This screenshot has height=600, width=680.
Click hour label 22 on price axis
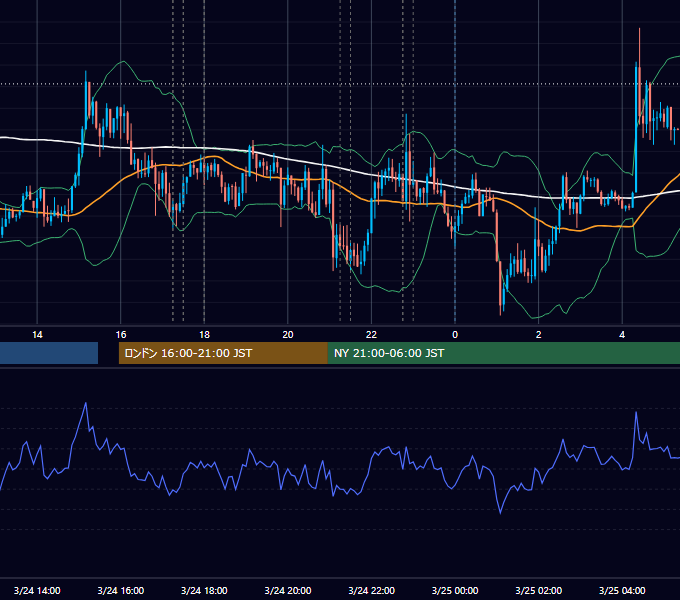click(x=372, y=335)
